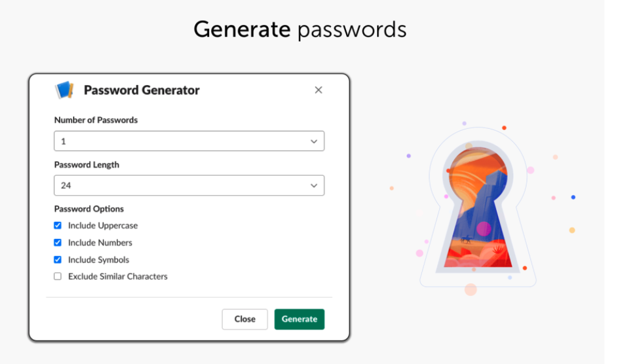Image resolution: width=630 pixels, height=364 pixels.
Task: Click the Include Symbols label text
Action: pos(99,259)
